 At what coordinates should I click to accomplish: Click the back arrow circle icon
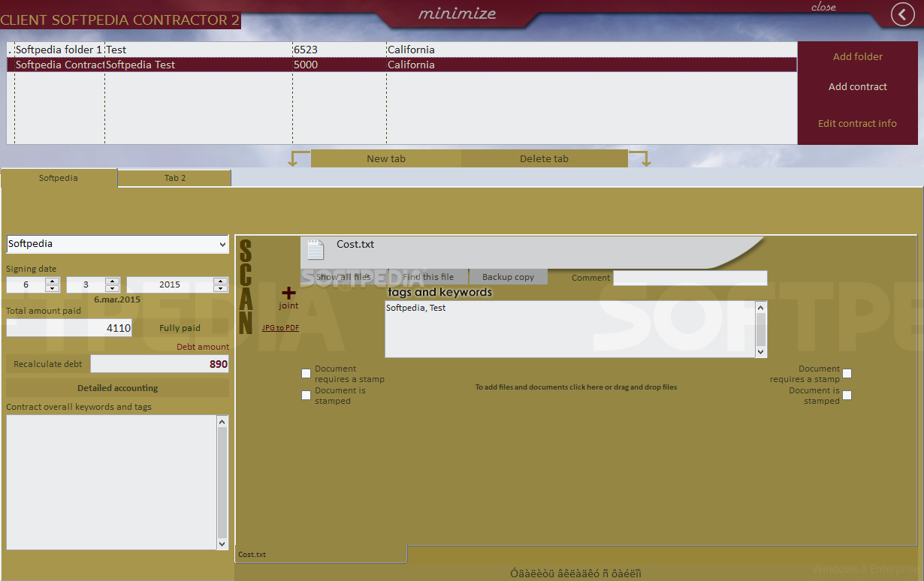tap(902, 14)
